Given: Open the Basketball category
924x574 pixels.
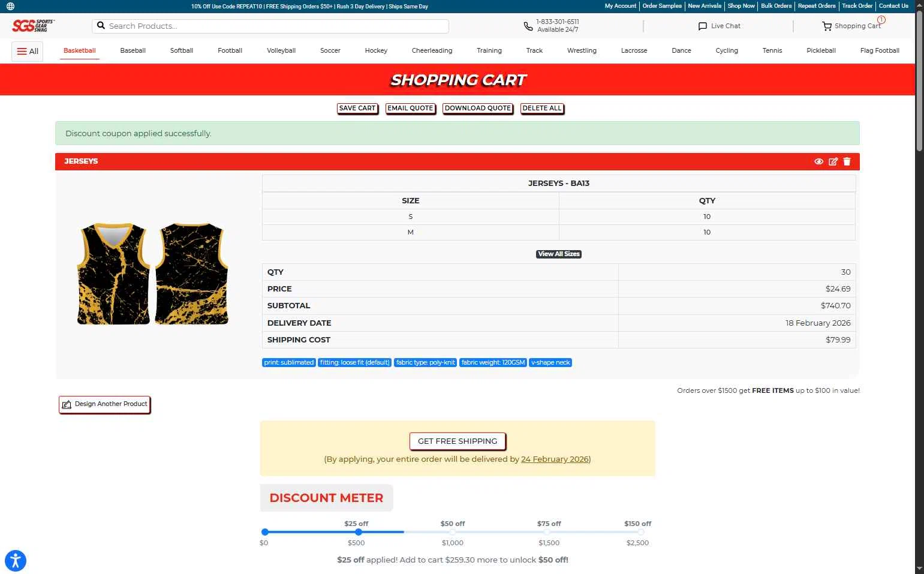Looking at the screenshot, I should [80, 50].
